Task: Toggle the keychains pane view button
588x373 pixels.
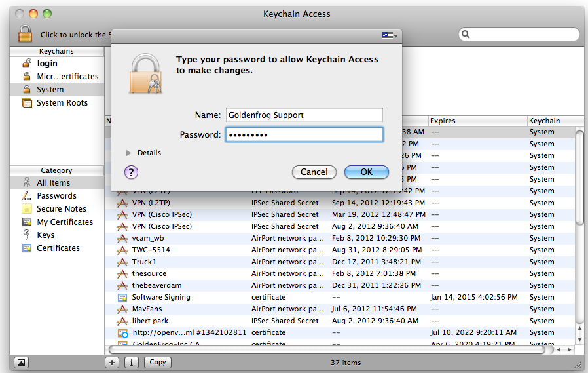Action: (x=22, y=362)
